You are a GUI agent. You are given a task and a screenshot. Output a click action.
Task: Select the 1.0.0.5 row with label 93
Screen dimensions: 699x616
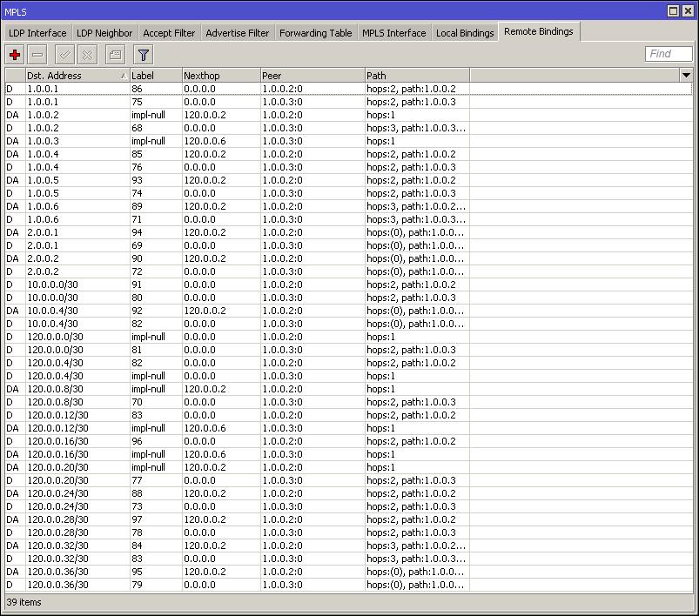(348, 180)
